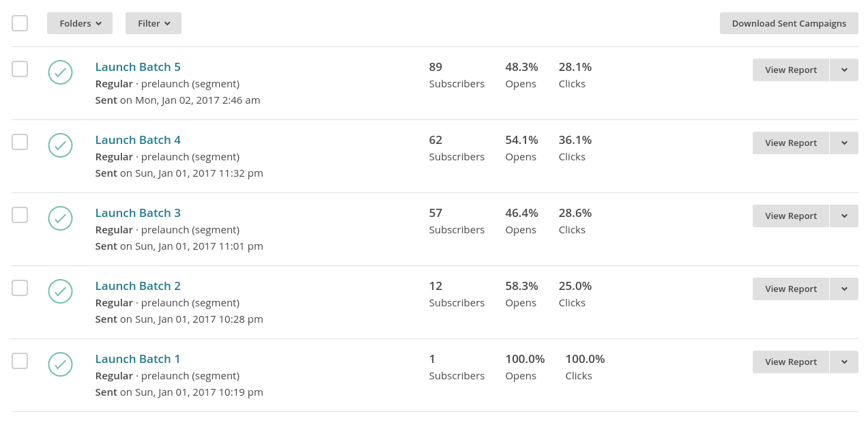Expand the dropdown arrow beside Launch Batch 5's View Report
The height and width of the screenshot is (423, 868).
(844, 70)
